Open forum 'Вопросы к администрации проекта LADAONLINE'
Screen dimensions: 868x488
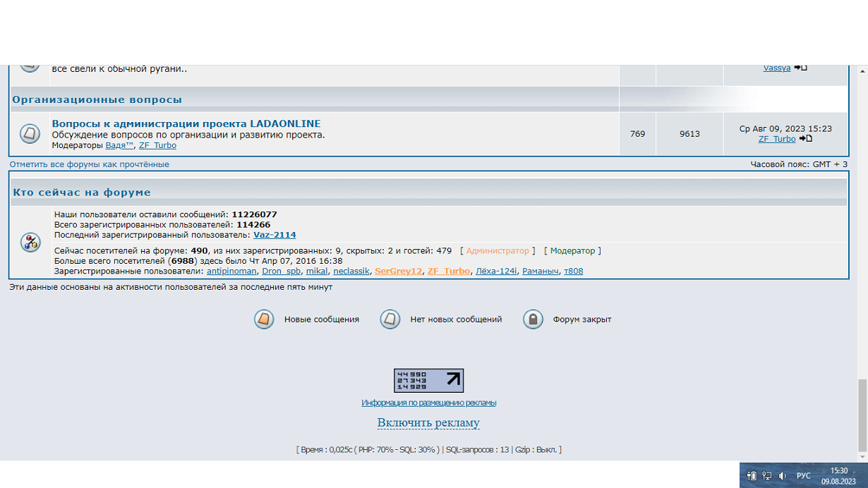pyautogui.click(x=186, y=123)
